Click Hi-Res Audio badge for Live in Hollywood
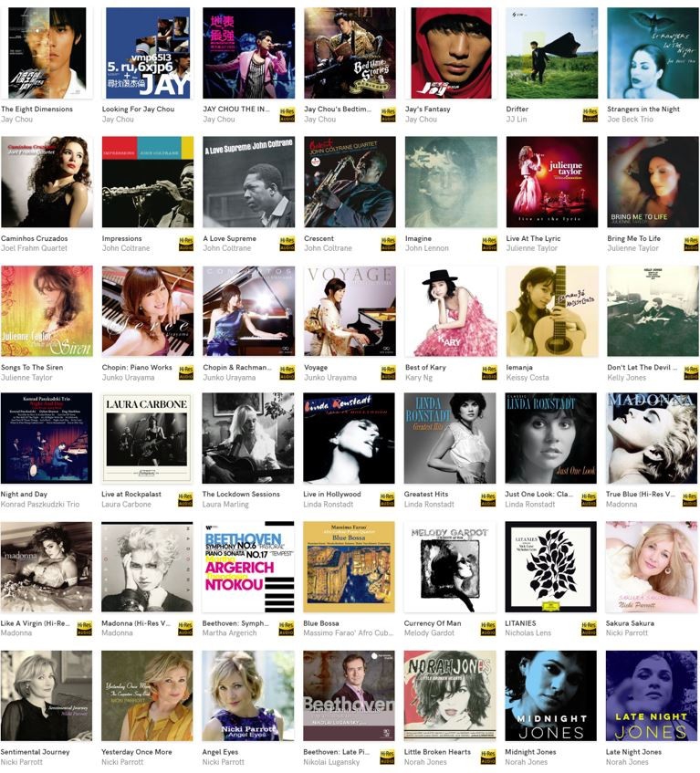The height and width of the screenshot is (773, 700). click(388, 499)
